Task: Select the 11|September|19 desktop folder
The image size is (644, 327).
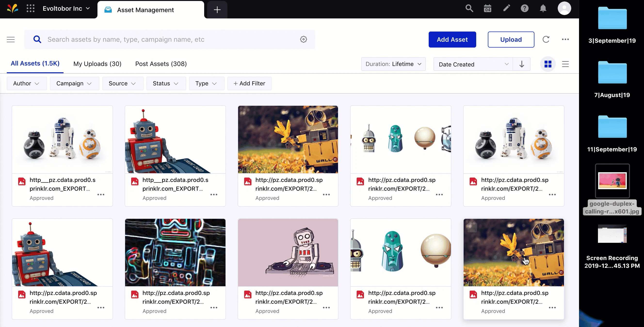Action: [x=612, y=134]
